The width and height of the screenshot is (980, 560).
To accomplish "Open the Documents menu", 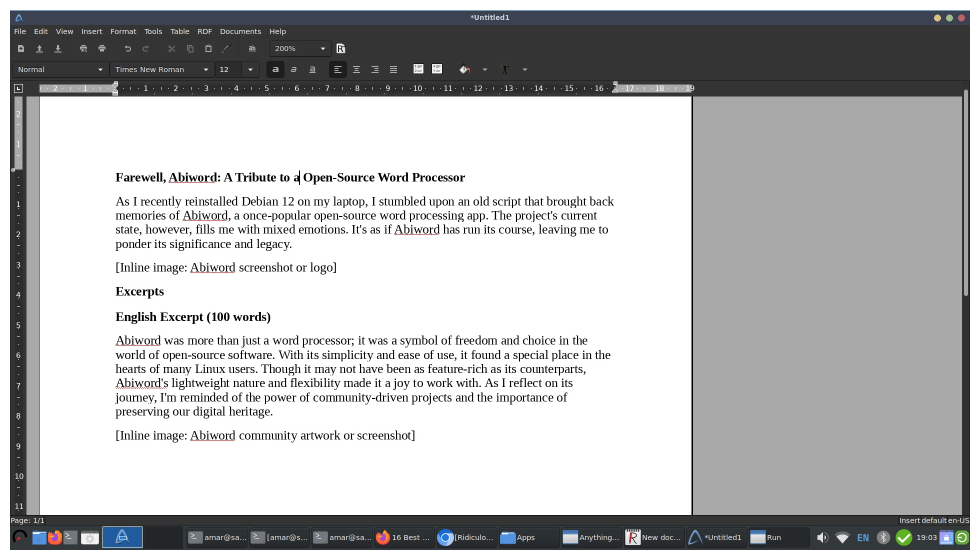I will [240, 31].
